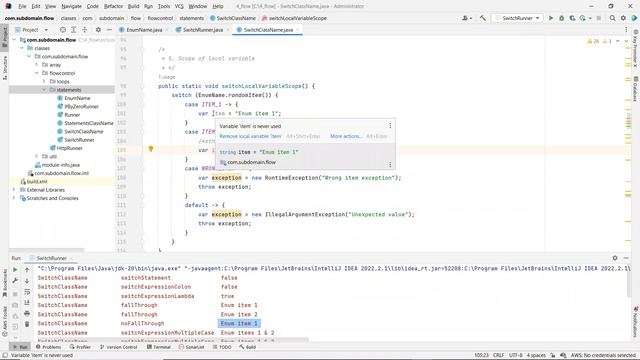Viewport: 640px width, 360px height.
Task: Click the yellow intention lightbulb
Action: pos(151,149)
